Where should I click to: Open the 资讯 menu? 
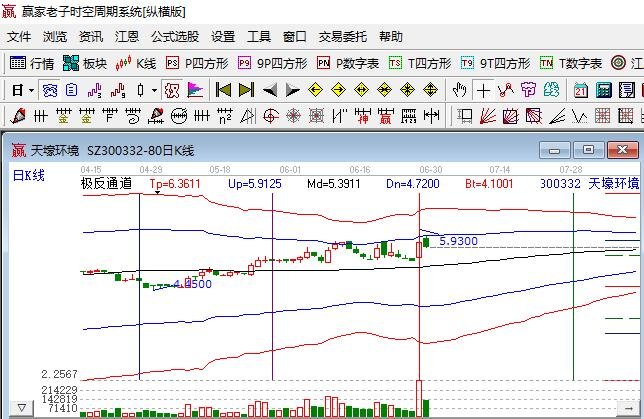[91, 37]
